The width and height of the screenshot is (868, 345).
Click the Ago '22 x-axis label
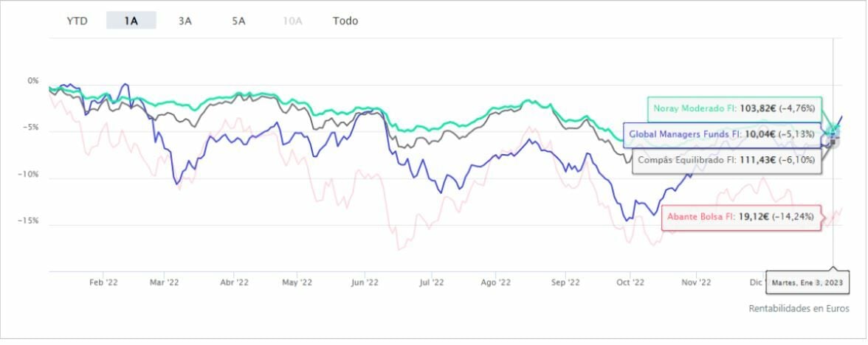495,282
